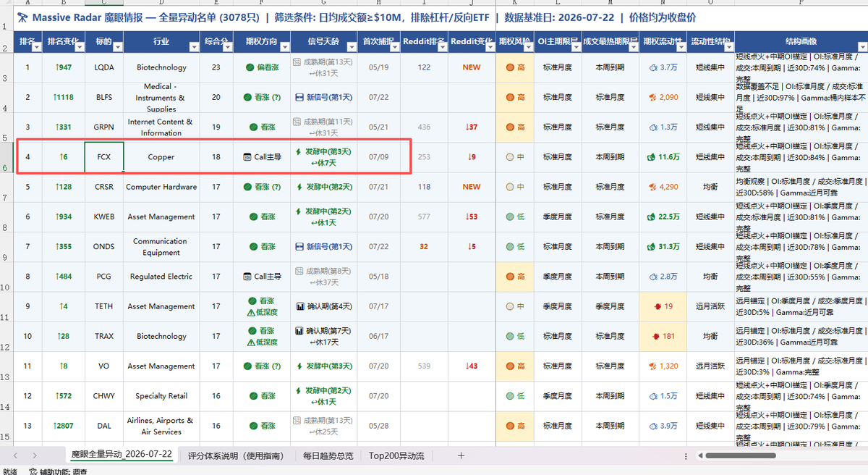
Task: Open the 综合分 column filter dropdown
Action: [x=227, y=47]
